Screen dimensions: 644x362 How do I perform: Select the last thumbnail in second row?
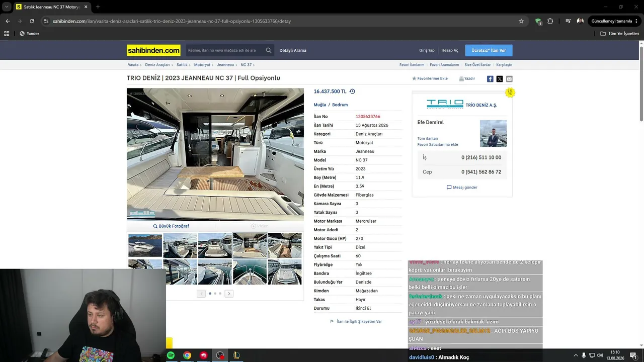point(285,272)
